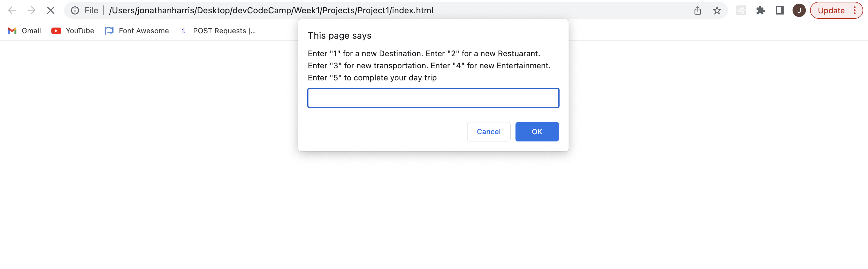
Task: Select the file path in address bar
Action: (271, 11)
